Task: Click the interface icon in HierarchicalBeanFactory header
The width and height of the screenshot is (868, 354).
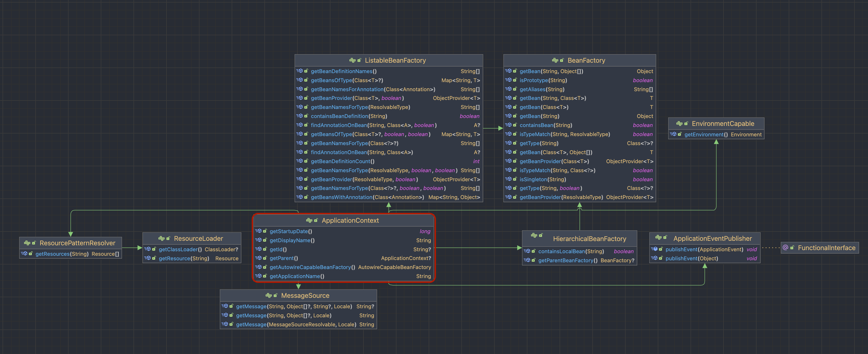Action: (x=534, y=235)
